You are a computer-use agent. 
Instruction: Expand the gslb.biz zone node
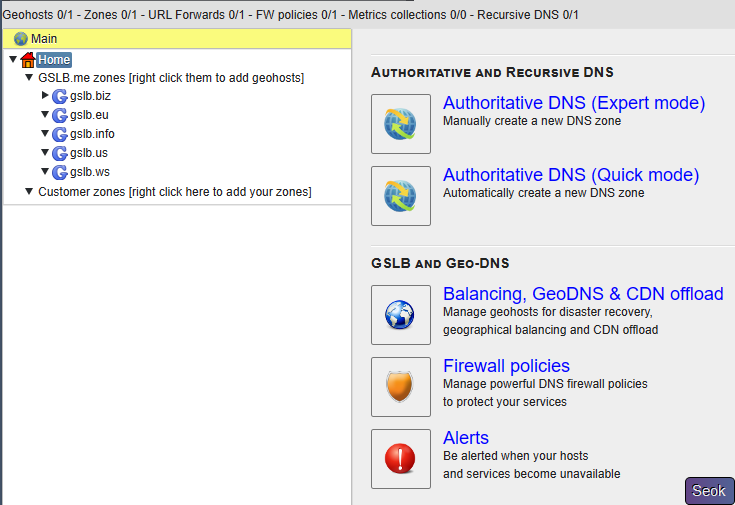[x=45, y=96]
